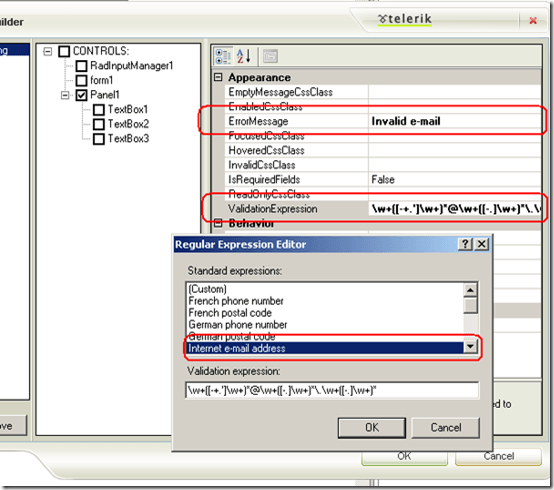554x490 pixels.
Task: Check the CONTROLS root checkbox
Action: pyautogui.click(x=64, y=51)
